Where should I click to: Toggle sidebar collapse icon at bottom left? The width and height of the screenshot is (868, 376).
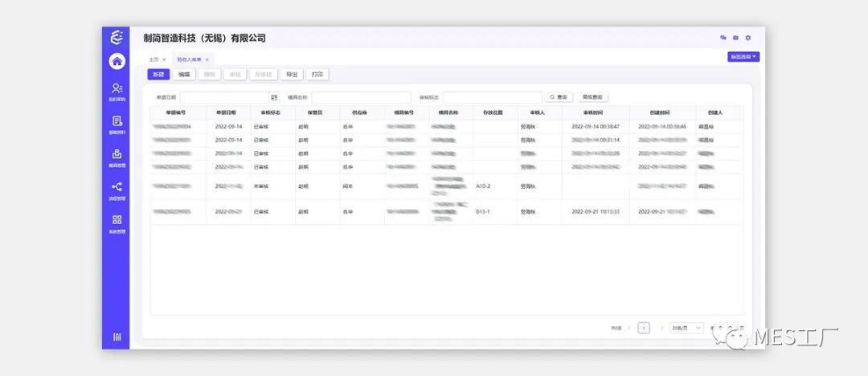click(x=117, y=337)
